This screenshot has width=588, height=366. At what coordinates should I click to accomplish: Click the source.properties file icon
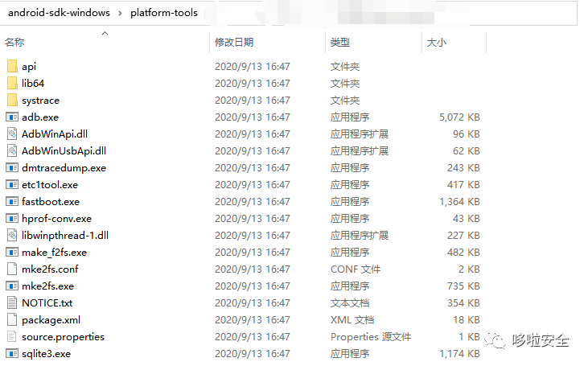pyautogui.click(x=12, y=336)
